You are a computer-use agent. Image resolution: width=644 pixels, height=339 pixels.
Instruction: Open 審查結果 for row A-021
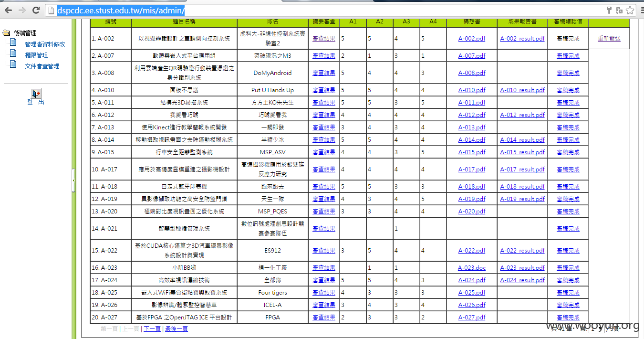324,229
